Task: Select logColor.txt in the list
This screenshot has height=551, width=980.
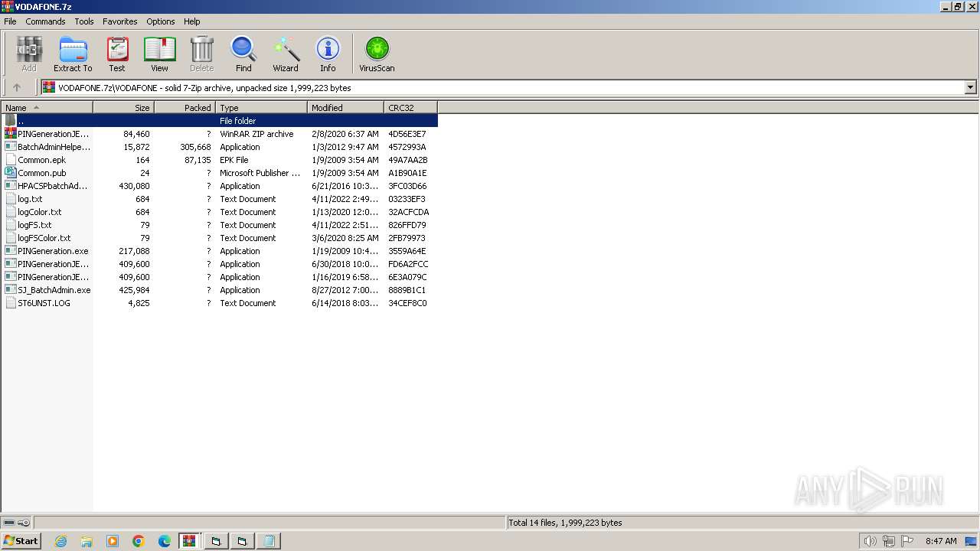Action: [x=220, y=212]
